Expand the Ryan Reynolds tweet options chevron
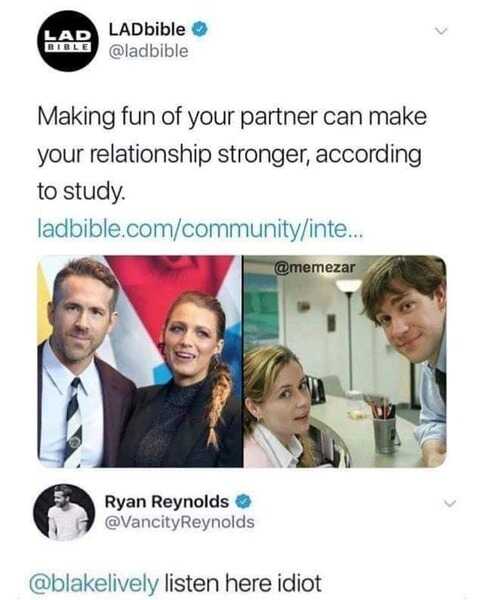This screenshot has width=484, height=600. click(450, 503)
